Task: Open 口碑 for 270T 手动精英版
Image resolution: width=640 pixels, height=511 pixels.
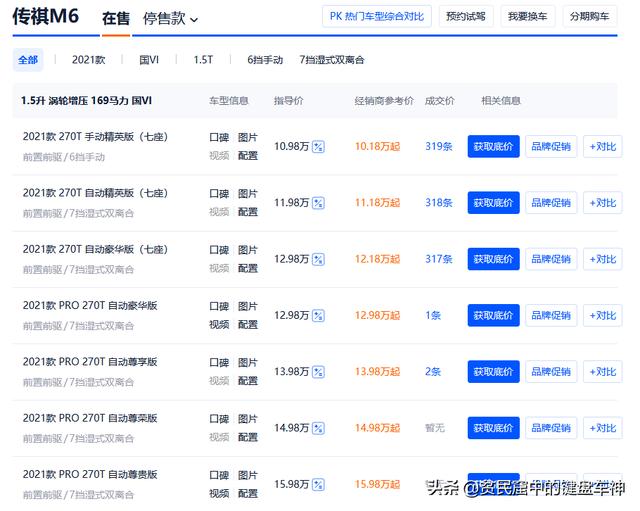Action: click(219, 138)
